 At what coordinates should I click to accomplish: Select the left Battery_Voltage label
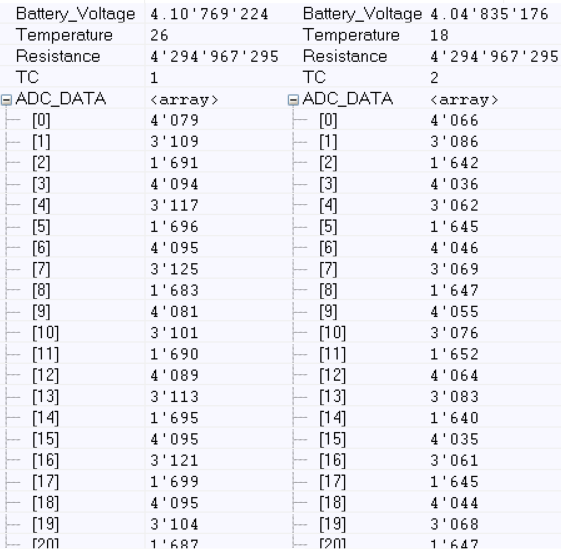coord(75,14)
